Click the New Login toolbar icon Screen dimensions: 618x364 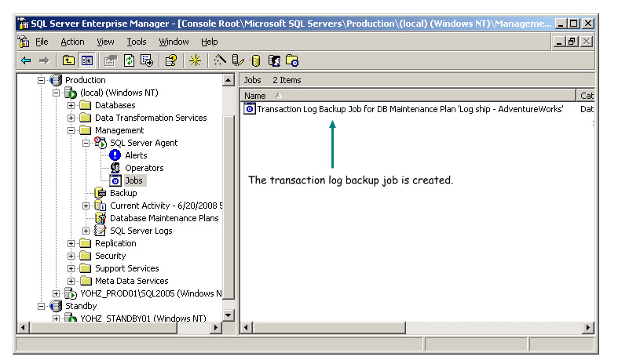point(274,60)
